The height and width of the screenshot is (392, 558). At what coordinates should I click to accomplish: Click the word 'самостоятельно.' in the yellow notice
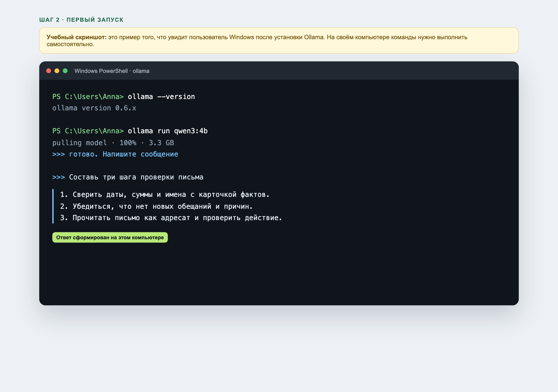70,44
